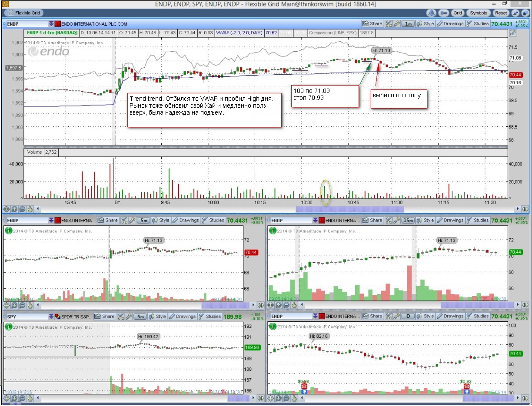Toggle the pin window icon in top bar
The width and height of the screenshot is (532, 406).
tap(515, 13)
